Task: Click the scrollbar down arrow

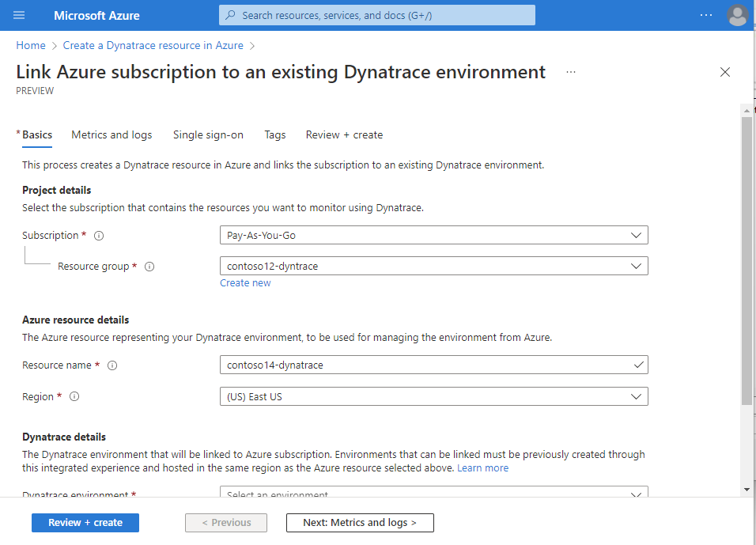Action: [x=747, y=490]
